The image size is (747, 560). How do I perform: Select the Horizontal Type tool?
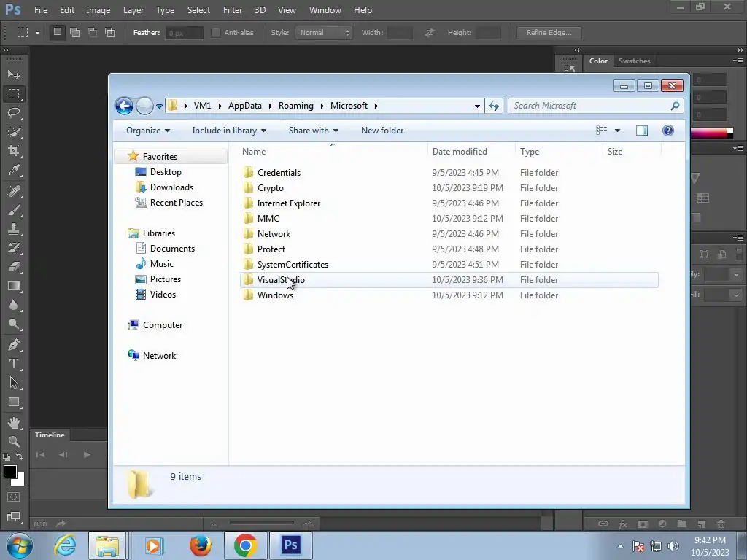[14, 364]
